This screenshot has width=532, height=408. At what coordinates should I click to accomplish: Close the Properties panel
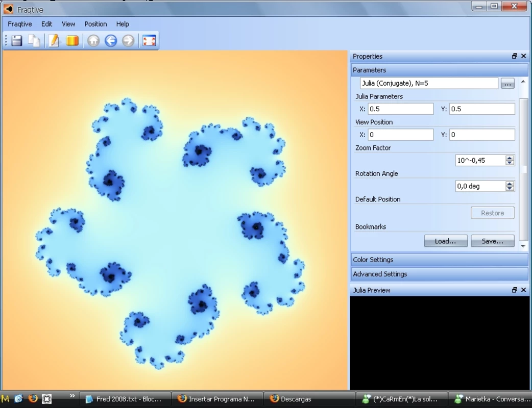tap(523, 56)
